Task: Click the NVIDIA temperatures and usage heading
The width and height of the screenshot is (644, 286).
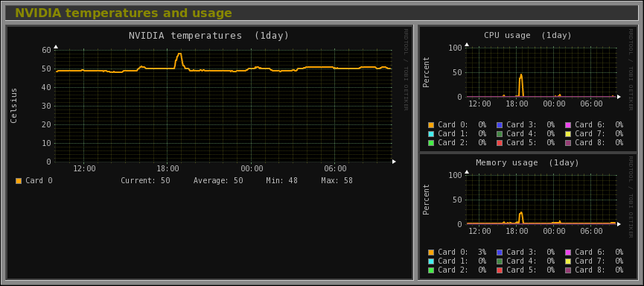Action: 124,13
